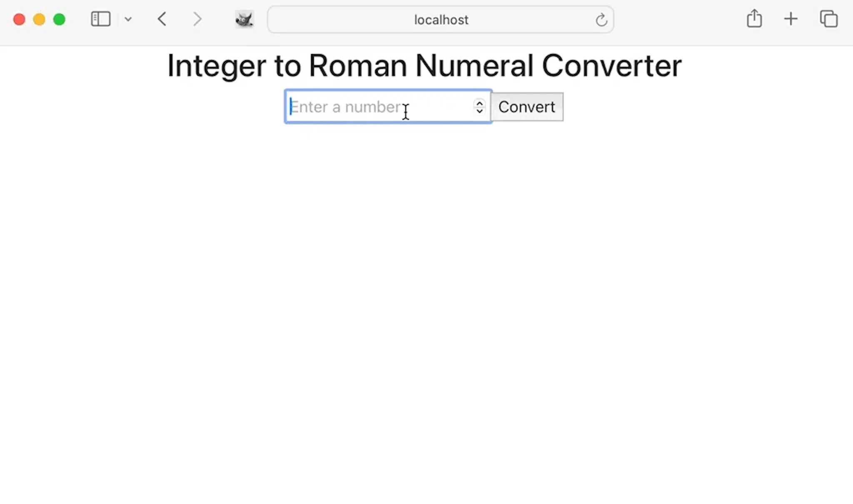This screenshot has height=504, width=853.
Task: Increment the number with stepper up arrow
Action: [479, 103]
